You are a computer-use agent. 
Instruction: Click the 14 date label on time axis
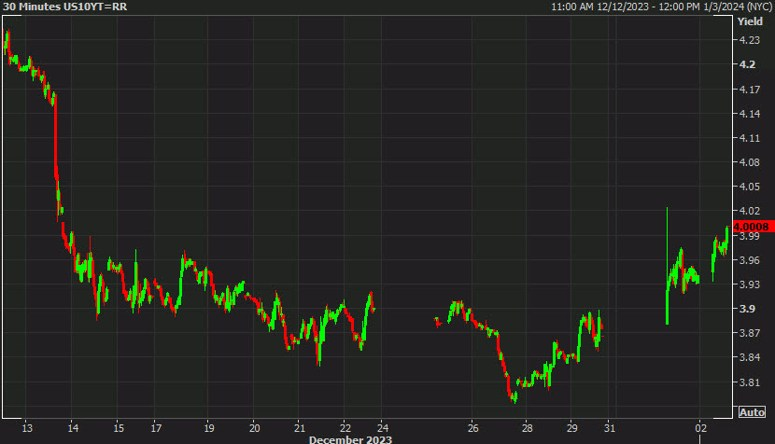(73, 428)
